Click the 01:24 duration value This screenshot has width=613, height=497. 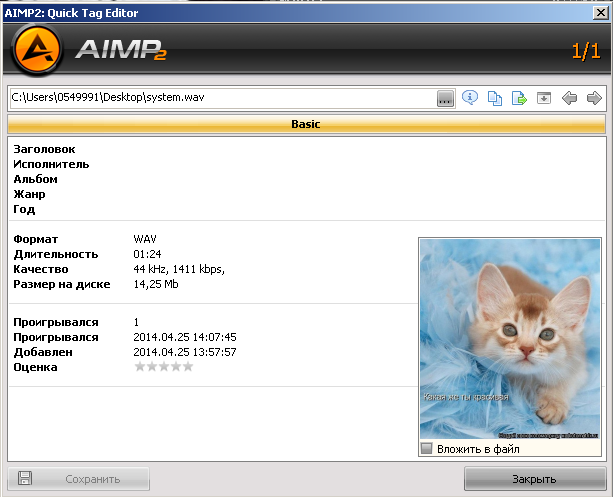pos(147,254)
